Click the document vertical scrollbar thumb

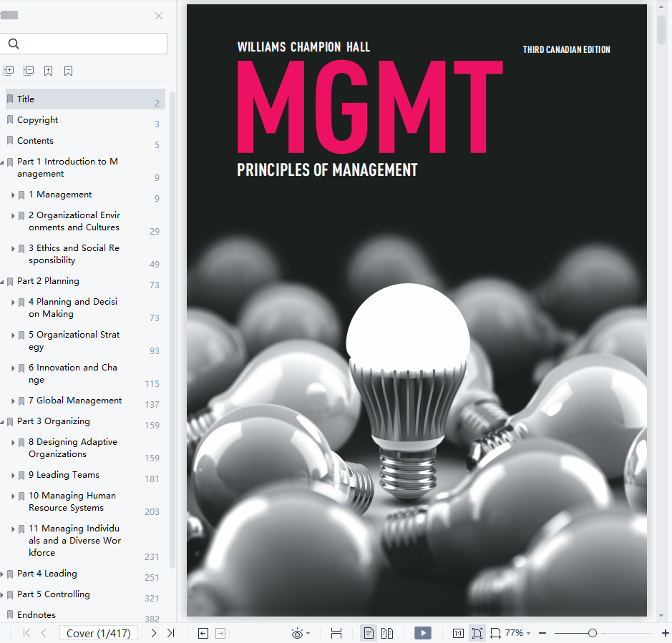tap(661, 29)
